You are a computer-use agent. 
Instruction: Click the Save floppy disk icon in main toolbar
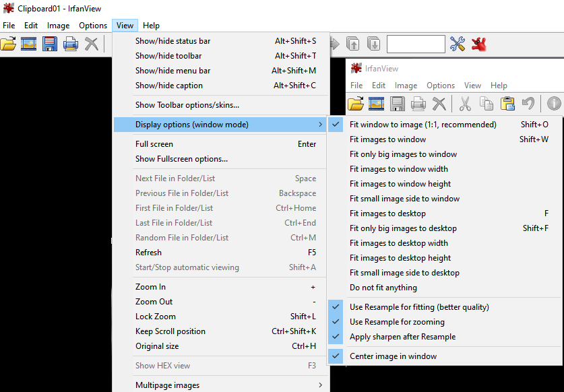(50, 44)
